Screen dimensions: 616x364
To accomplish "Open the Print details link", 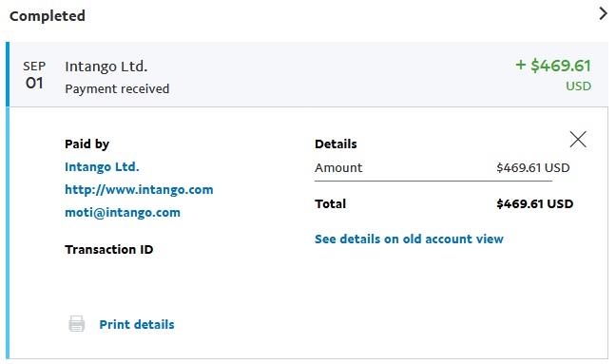I will [137, 325].
